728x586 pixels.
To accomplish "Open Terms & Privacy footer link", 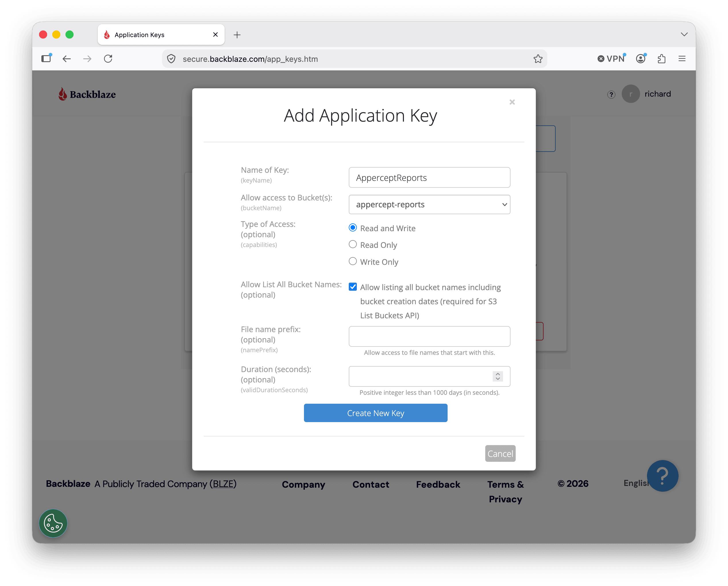I will click(x=505, y=491).
